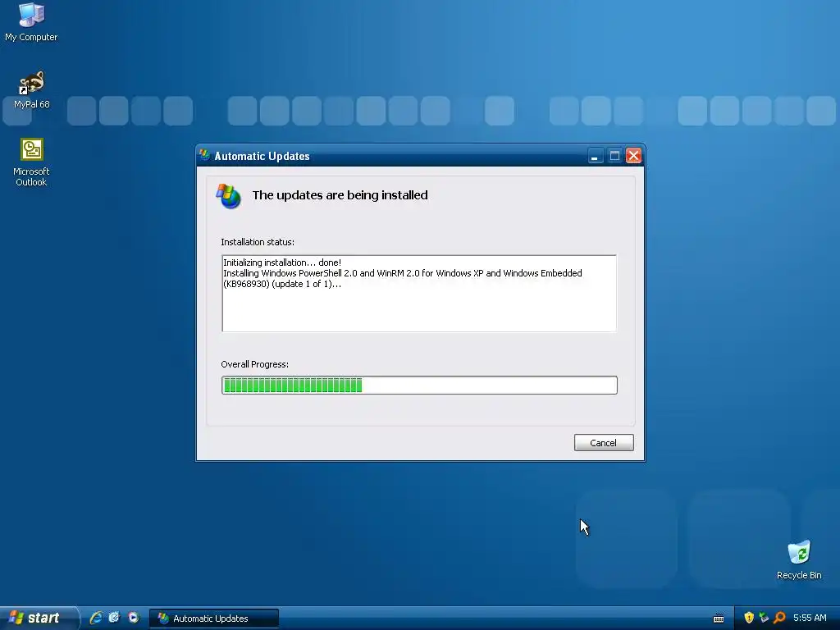840x630 pixels.
Task: Click 'The updates are being installed' heading
Action: (340, 195)
